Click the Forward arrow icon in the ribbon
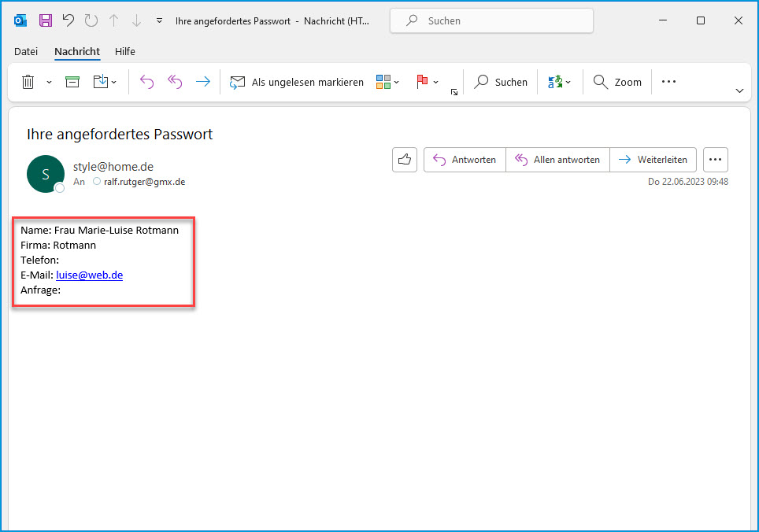The height and width of the screenshot is (532, 759). [x=203, y=82]
